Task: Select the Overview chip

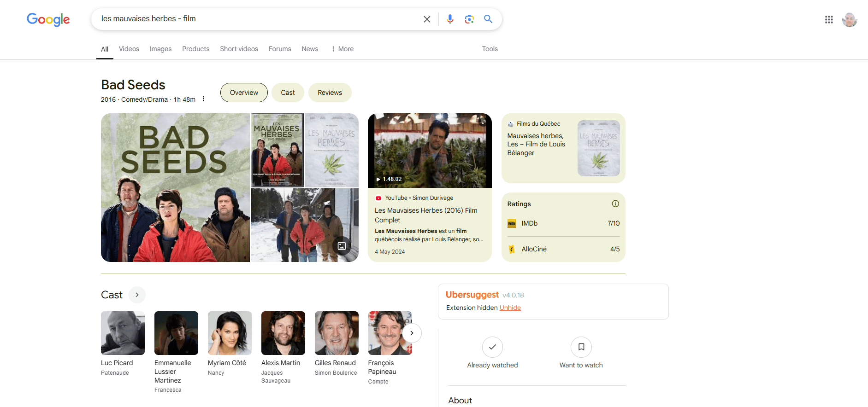Action: [x=244, y=93]
